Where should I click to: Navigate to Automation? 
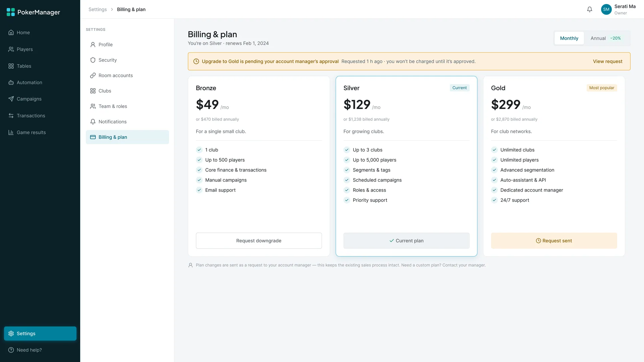[x=40, y=82]
